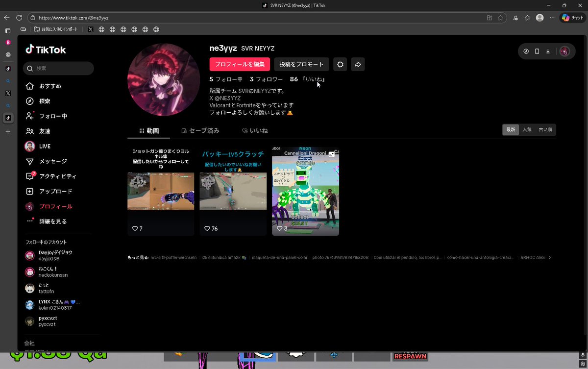
Task: Reload the page with refresh icon
Action: [19, 18]
